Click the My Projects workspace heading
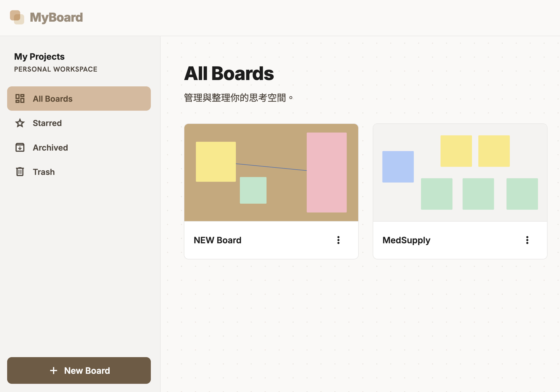Screen dimensions: 560x392 [39, 57]
